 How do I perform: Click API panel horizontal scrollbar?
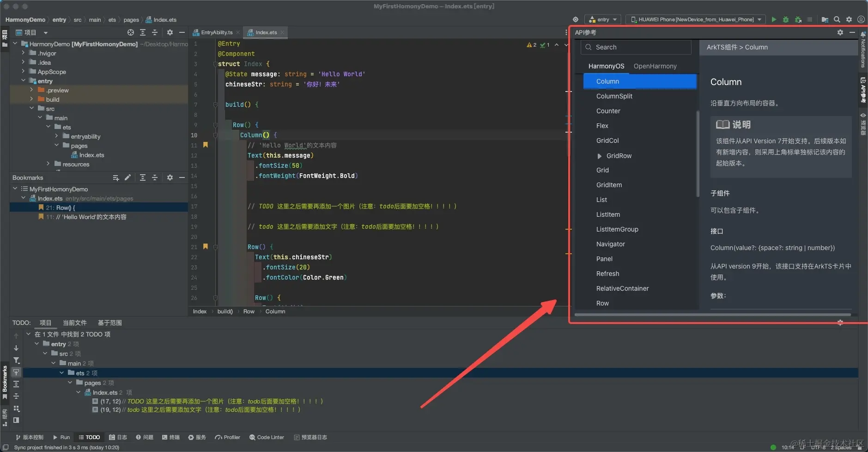712,315
